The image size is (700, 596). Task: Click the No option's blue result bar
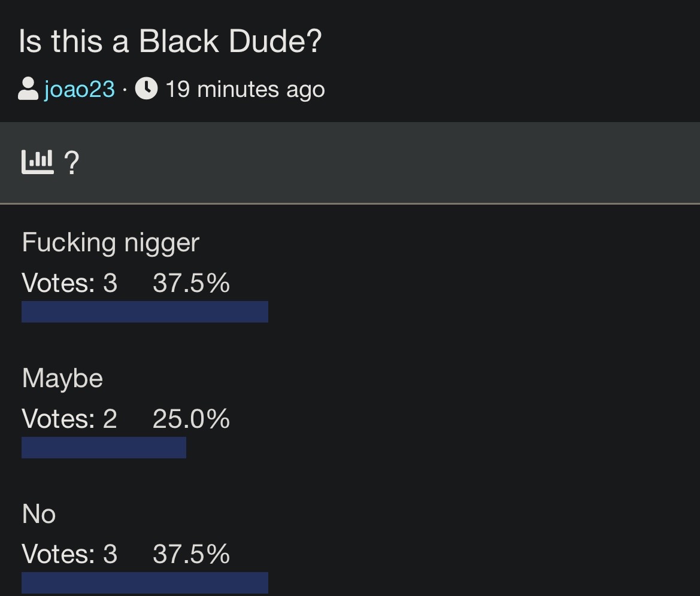145,583
